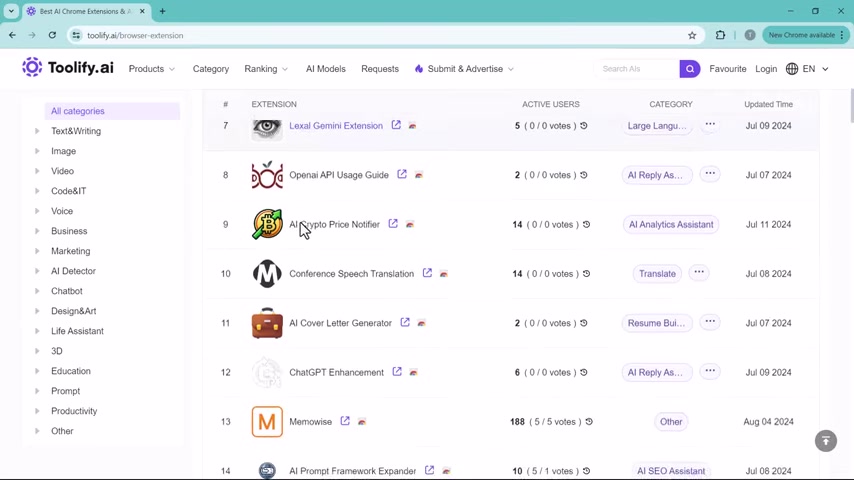
Task: Click the address bar URL
Action: pyautogui.click(x=135, y=35)
